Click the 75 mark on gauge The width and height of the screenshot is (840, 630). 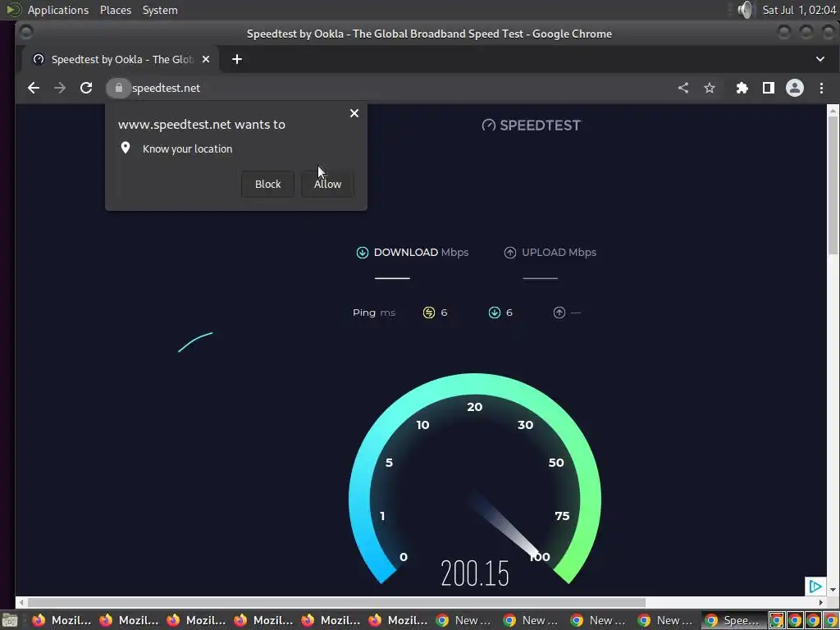[x=562, y=516]
